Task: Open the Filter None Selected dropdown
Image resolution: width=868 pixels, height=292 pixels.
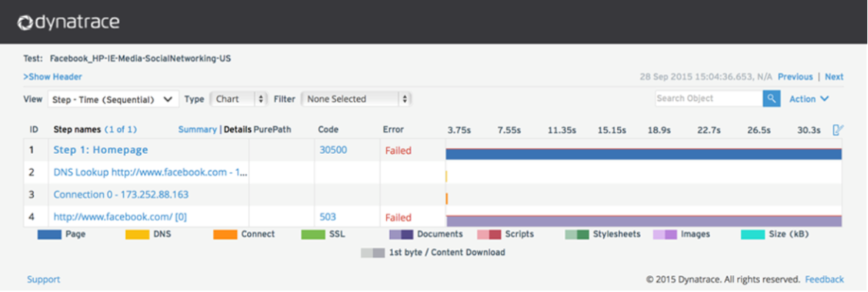Action: 357,99
